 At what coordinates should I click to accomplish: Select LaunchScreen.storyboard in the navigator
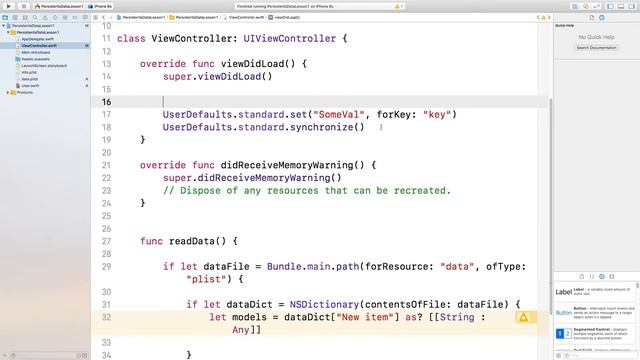coord(45,65)
